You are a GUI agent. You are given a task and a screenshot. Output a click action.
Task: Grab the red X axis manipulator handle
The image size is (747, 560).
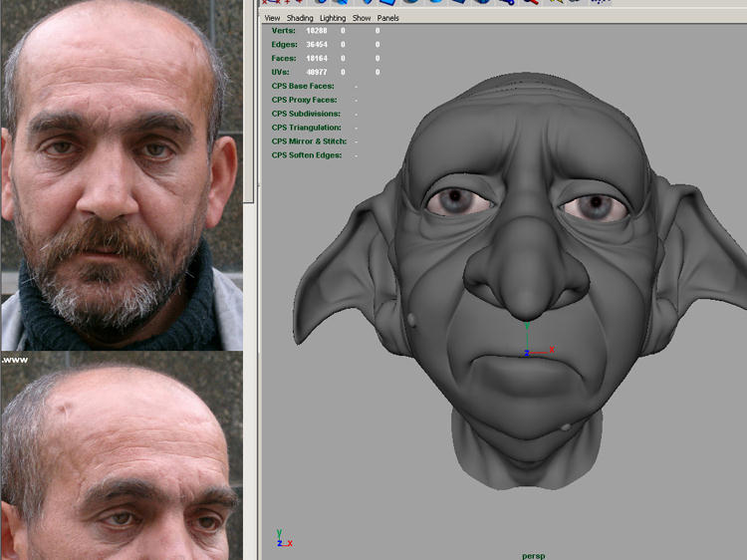550,350
